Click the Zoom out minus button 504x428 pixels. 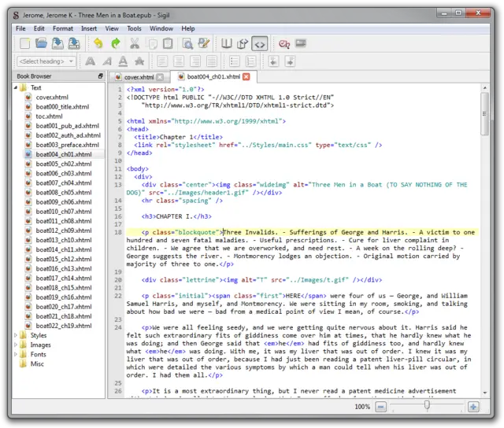pos(381,407)
